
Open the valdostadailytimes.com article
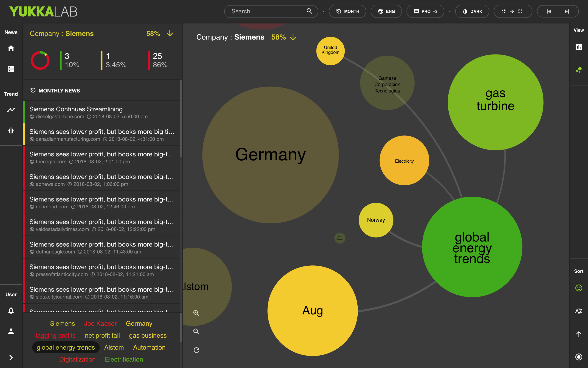[x=101, y=225]
